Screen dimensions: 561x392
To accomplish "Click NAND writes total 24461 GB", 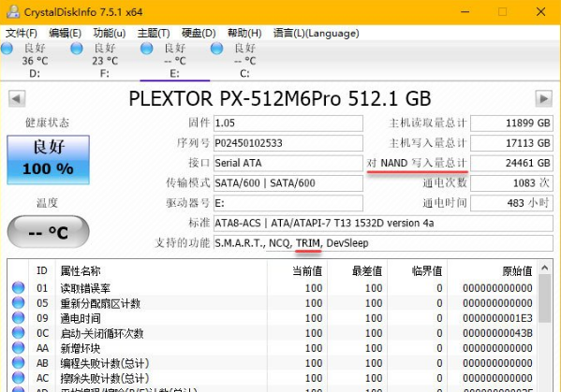I will click(x=511, y=163).
